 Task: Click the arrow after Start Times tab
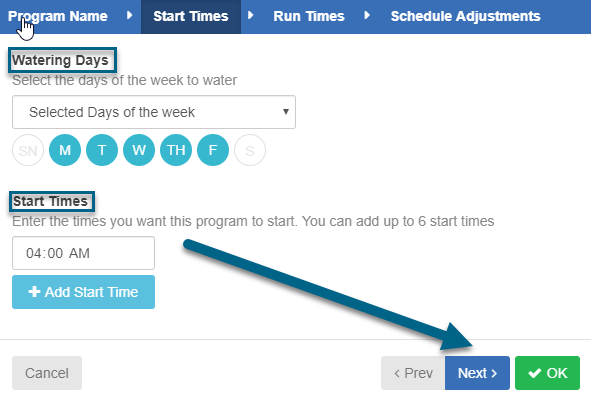tap(250, 15)
